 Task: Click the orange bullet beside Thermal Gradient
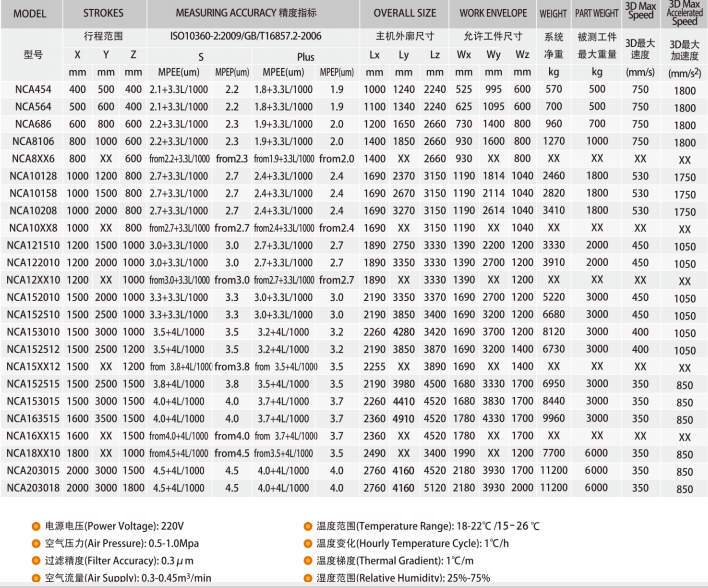pyautogui.click(x=307, y=561)
